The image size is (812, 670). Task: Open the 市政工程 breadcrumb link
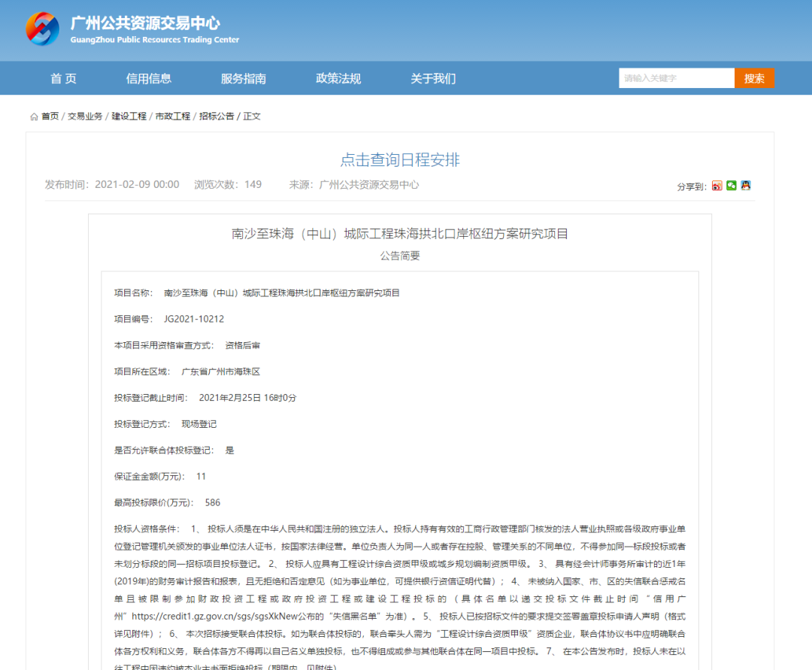[173, 117]
